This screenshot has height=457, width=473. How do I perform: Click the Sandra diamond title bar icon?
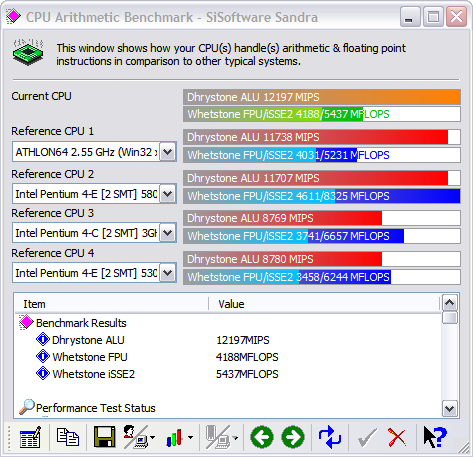13,16
